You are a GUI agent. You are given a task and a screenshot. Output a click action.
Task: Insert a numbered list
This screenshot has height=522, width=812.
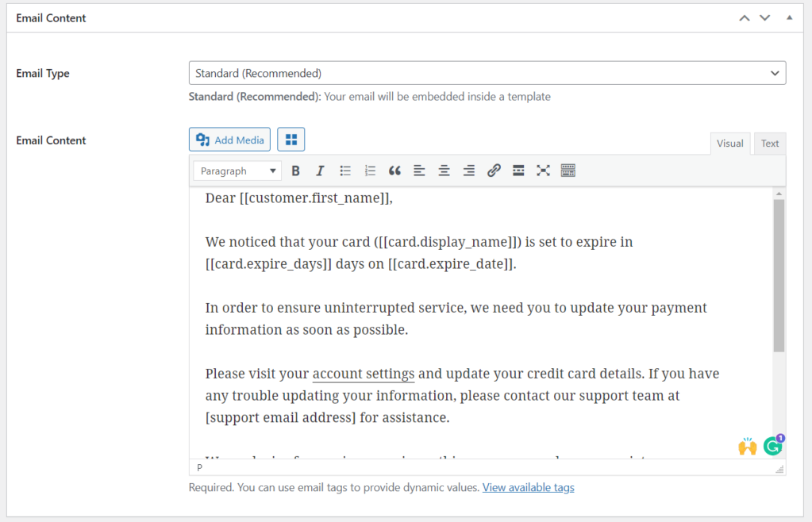coord(369,170)
